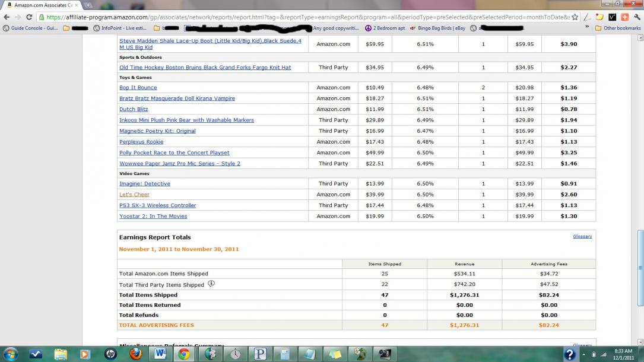Switch to Microsoft Word in the taskbar
This screenshot has width=644, height=362.
click(160, 354)
